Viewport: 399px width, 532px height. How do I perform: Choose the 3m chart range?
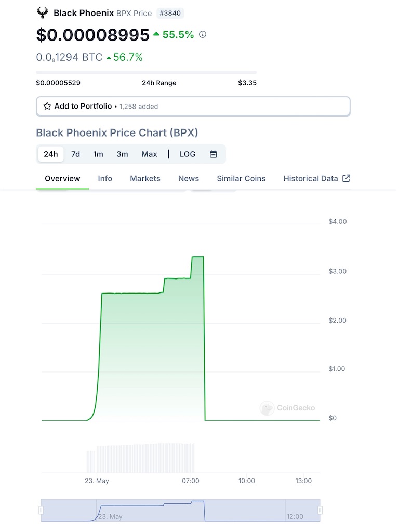(x=122, y=154)
